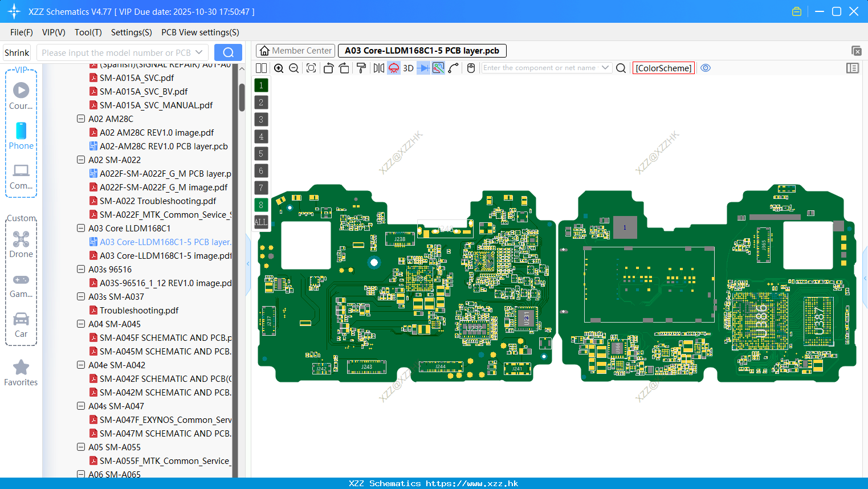
Task: Select the curved trace connection tool
Action: pyautogui.click(x=454, y=68)
